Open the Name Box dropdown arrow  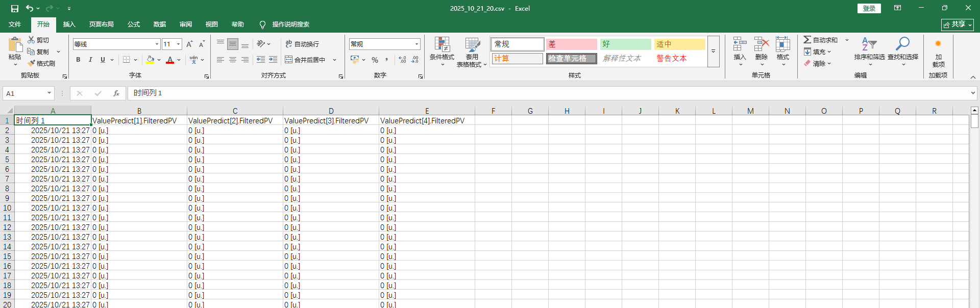50,93
